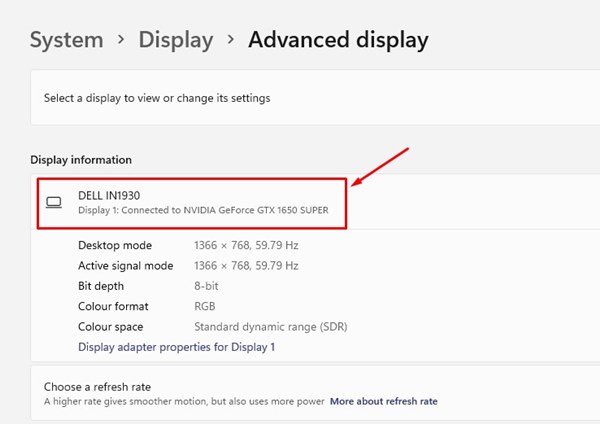Click the Standard dynamic range (SDR) value

[270, 327]
